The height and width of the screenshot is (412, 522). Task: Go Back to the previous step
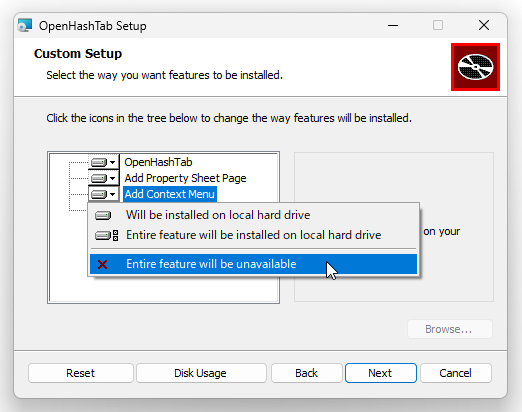(307, 373)
